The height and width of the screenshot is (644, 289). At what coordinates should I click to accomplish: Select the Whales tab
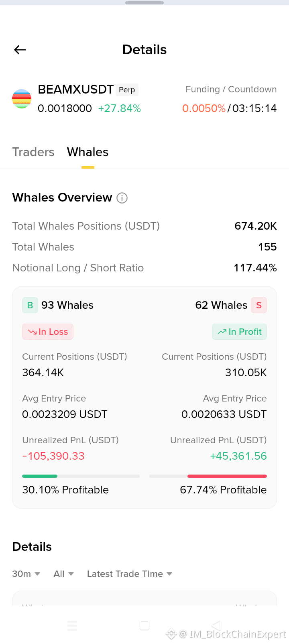point(88,152)
